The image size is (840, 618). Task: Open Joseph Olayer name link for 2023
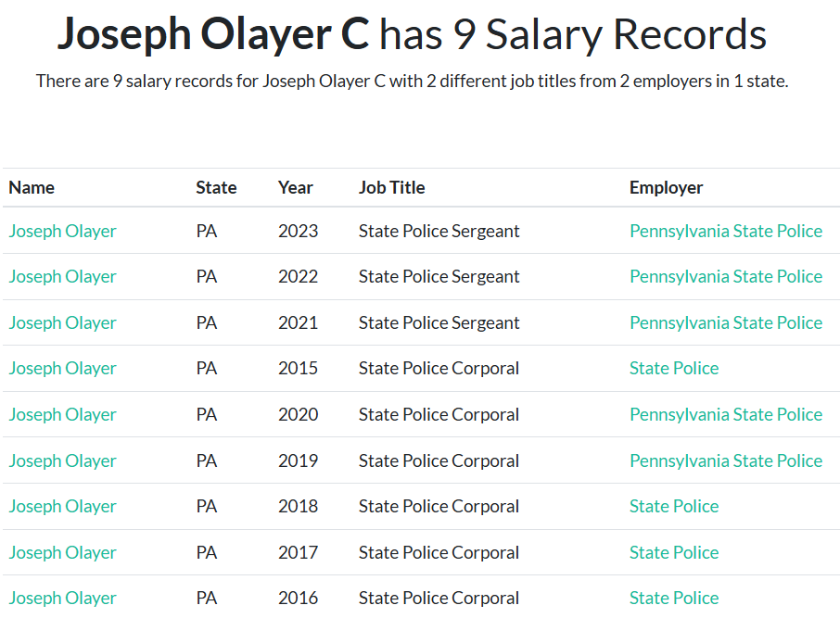tap(63, 231)
